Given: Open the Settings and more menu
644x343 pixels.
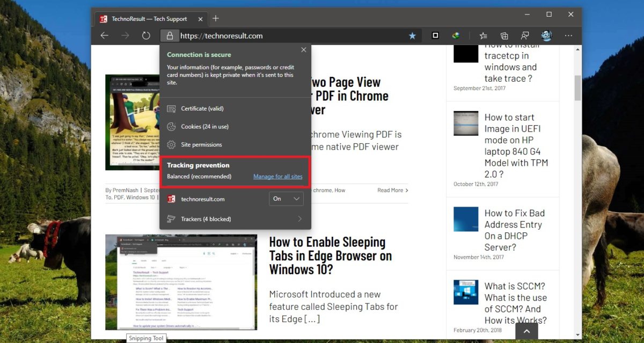Looking at the screenshot, I should (568, 35).
